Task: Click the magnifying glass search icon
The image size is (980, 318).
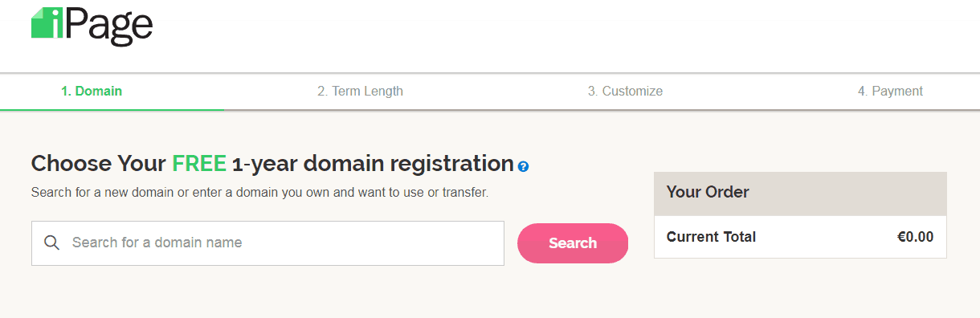Action: 52,243
